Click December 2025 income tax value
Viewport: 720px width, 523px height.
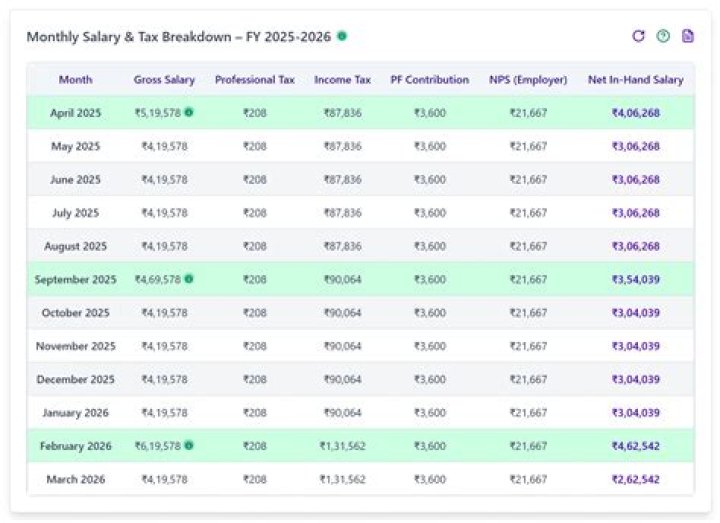pos(342,380)
